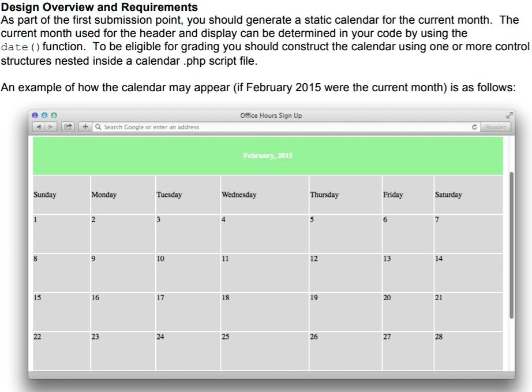Screen dimensions: 532x392
Task: Select the back navigation arrow
Action: (38, 126)
